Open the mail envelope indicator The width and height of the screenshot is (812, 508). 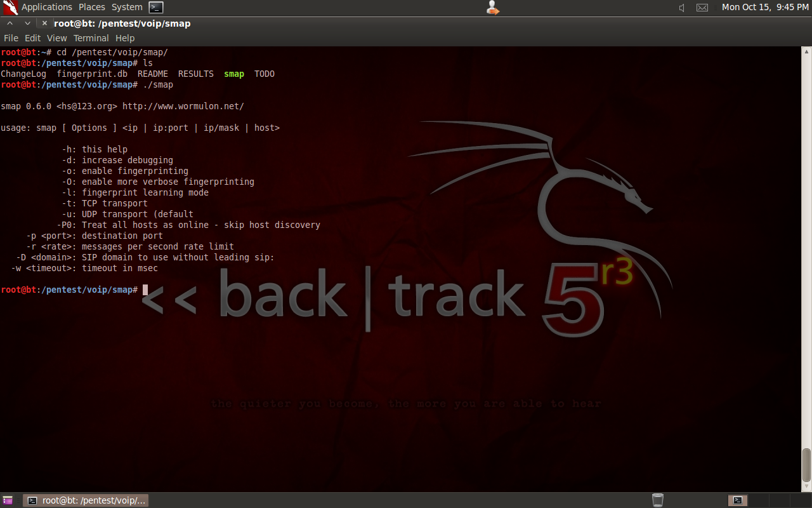coord(702,8)
